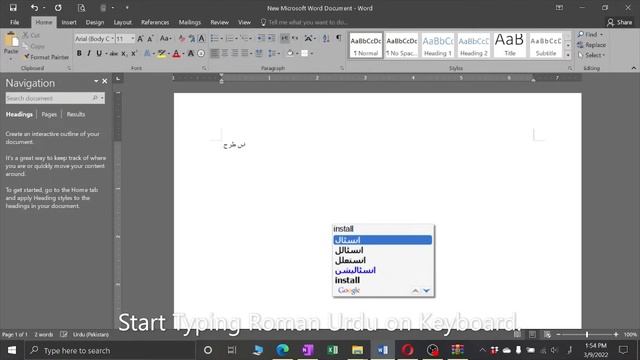Open the Windows Start menu
Screen dimensions: 640x360
pyautogui.click(x=12, y=350)
